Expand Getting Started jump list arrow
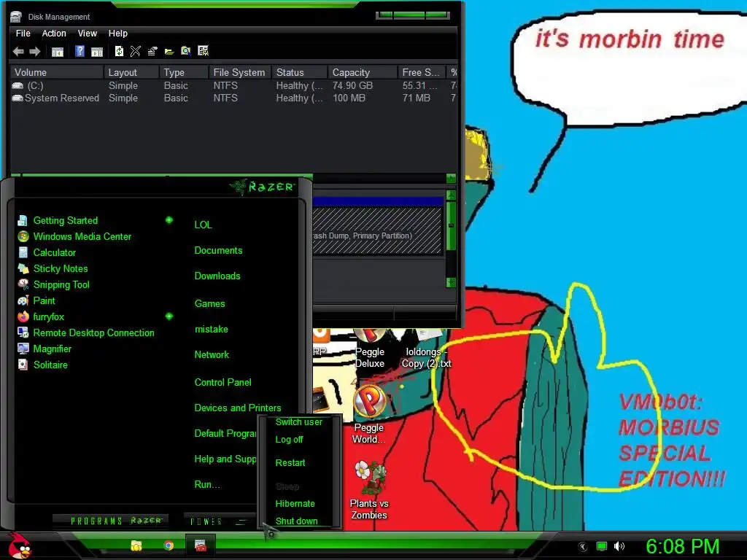The image size is (747, 560). coord(169,220)
